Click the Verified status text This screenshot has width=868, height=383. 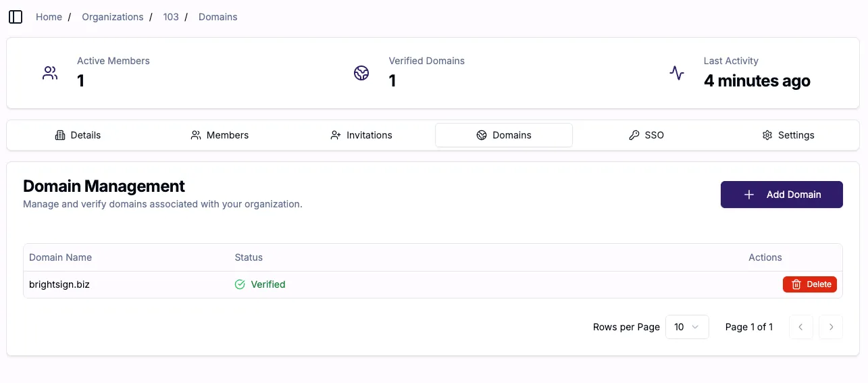pos(268,284)
